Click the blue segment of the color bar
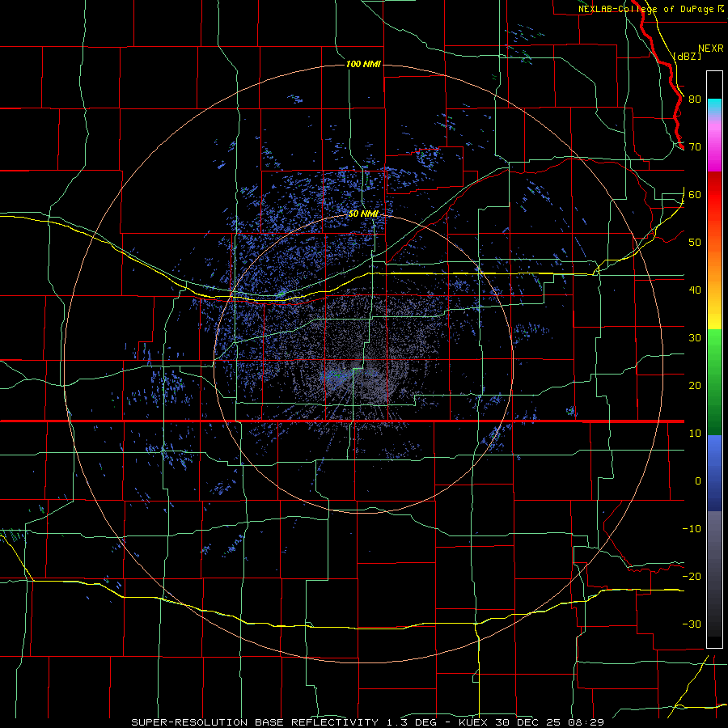Image resolution: width=728 pixels, height=728 pixels. coord(714,472)
